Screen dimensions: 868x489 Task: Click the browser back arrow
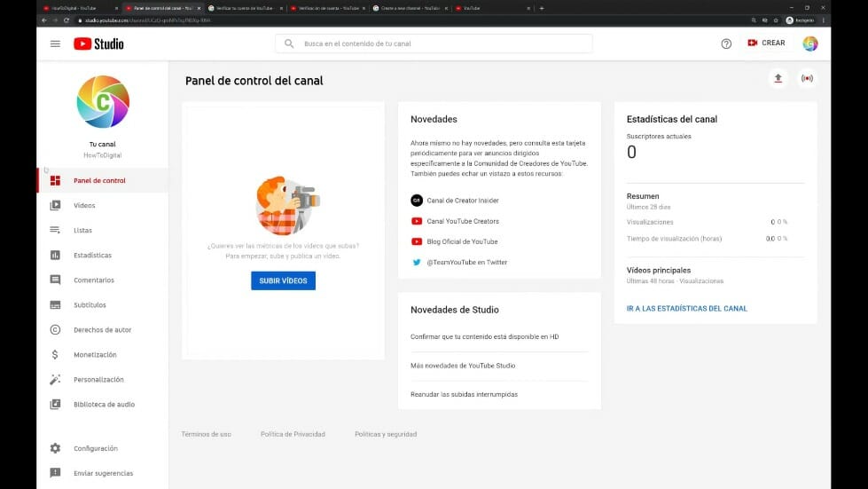44,20
